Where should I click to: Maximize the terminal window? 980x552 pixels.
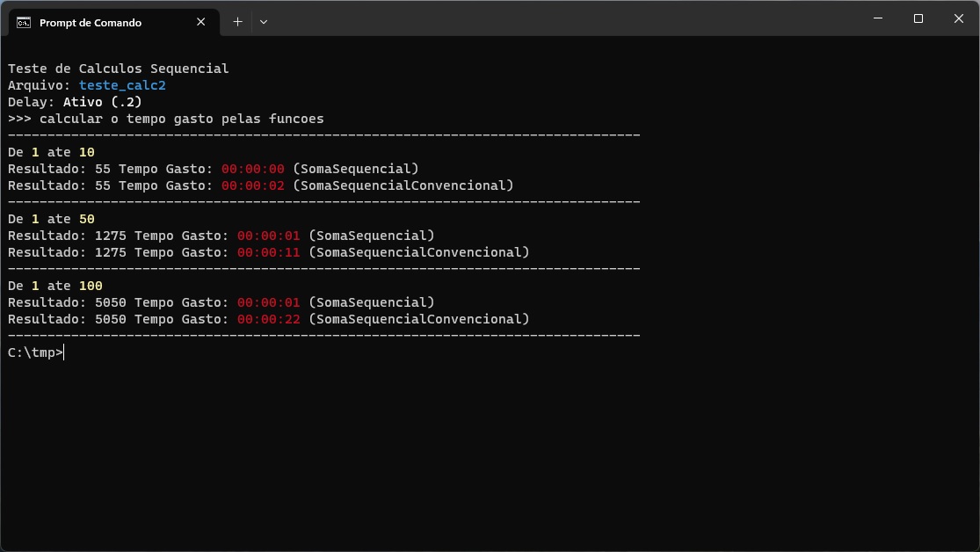click(918, 18)
